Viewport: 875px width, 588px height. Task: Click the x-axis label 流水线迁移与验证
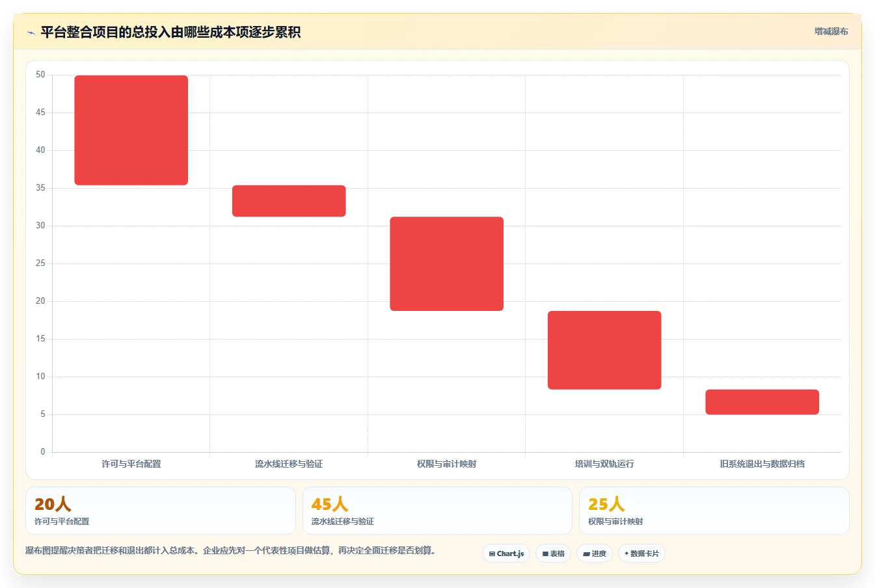coord(289,464)
